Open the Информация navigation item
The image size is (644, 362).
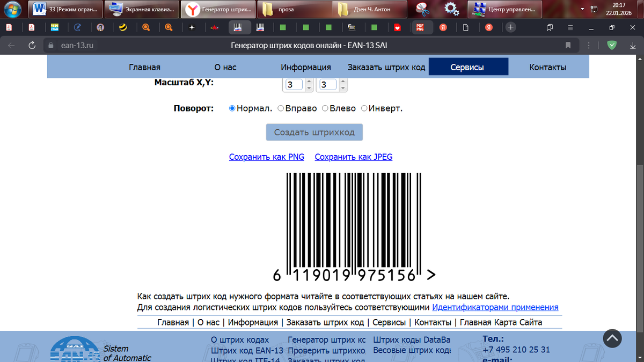click(x=306, y=67)
